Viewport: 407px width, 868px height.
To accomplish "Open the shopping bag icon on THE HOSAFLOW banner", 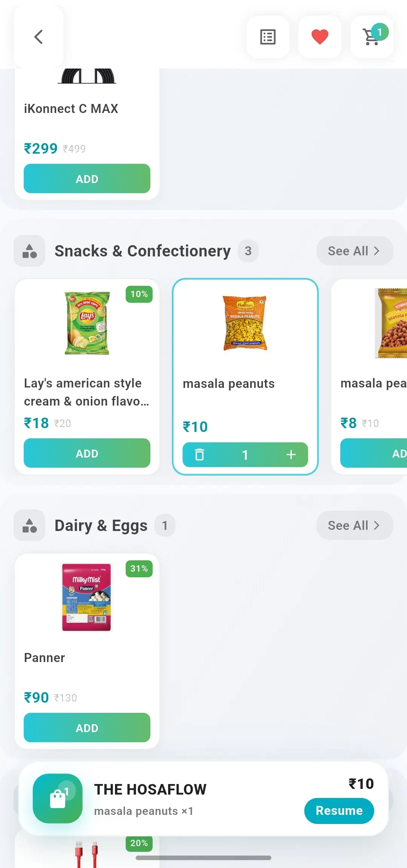I will pyautogui.click(x=57, y=798).
